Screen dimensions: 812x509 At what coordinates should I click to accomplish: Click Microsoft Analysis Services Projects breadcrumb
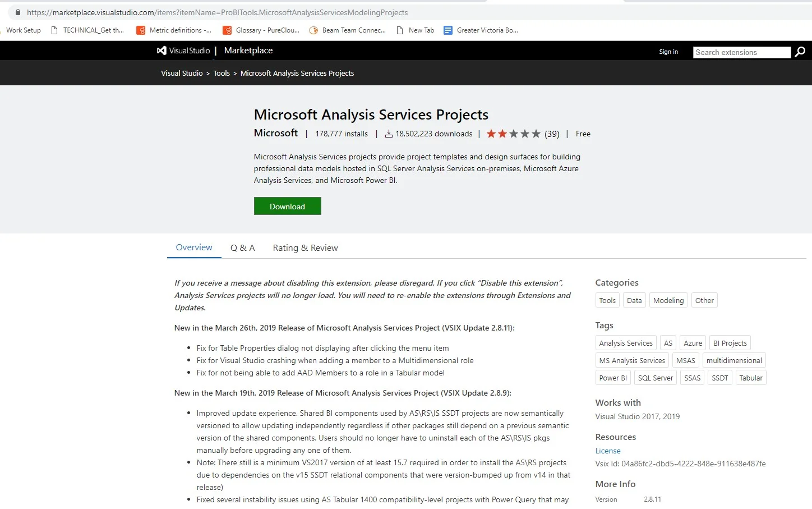pos(297,73)
